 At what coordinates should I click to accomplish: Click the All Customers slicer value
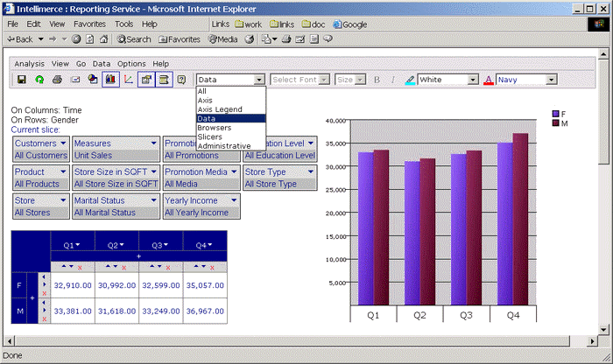pyautogui.click(x=41, y=156)
